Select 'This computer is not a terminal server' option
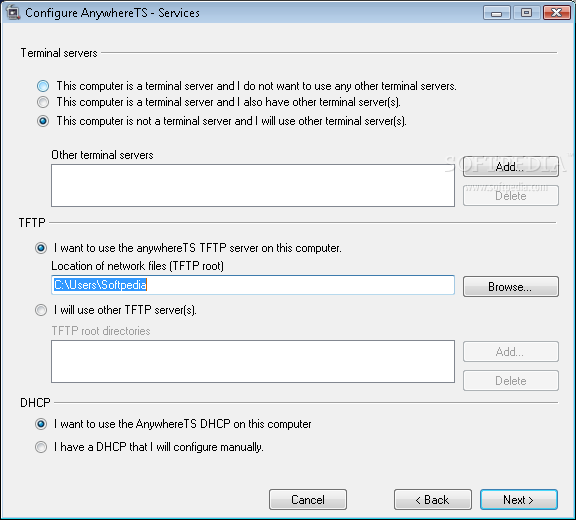 (43, 121)
